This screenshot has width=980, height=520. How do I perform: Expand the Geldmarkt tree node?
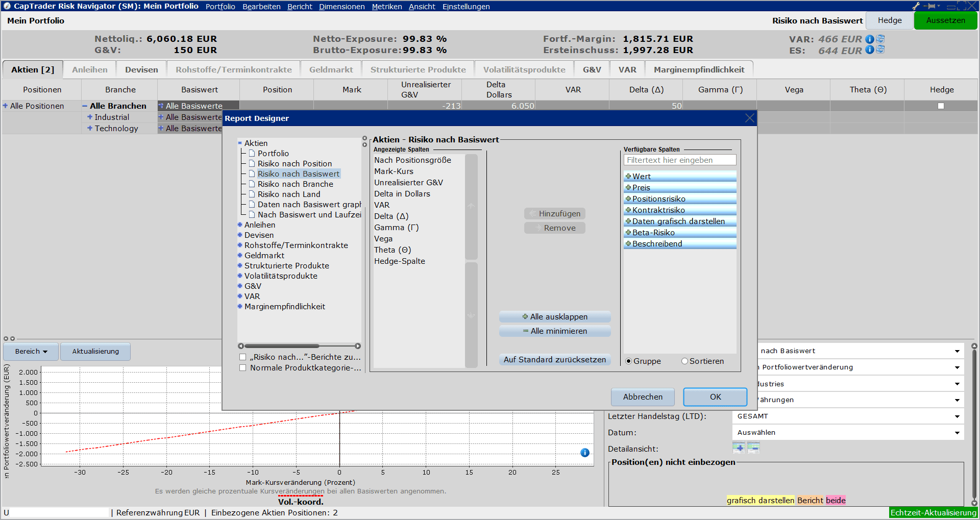(240, 255)
